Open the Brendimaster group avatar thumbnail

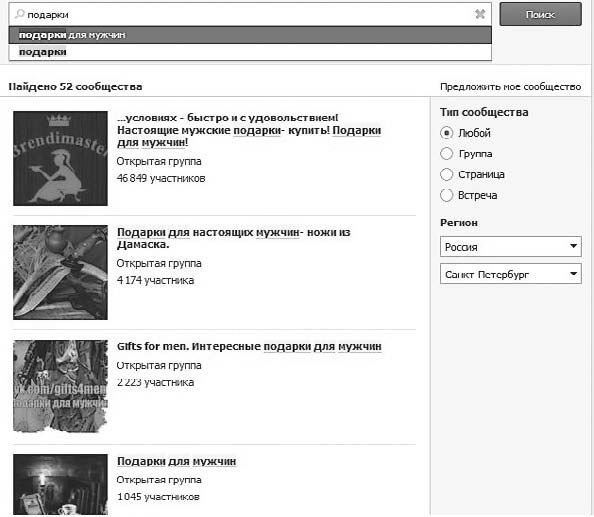(60, 158)
